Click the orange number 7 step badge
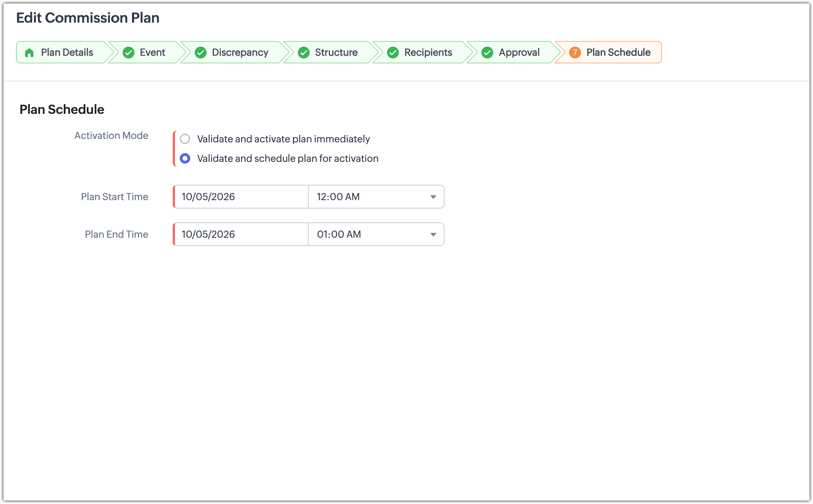Image resolution: width=813 pixels, height=504 pixels. coord(575,53)
